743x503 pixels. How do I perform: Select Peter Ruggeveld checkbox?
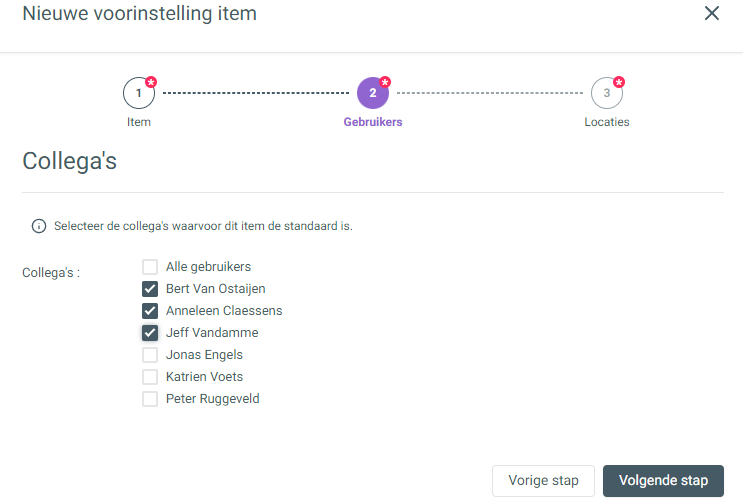click(150, 399)
